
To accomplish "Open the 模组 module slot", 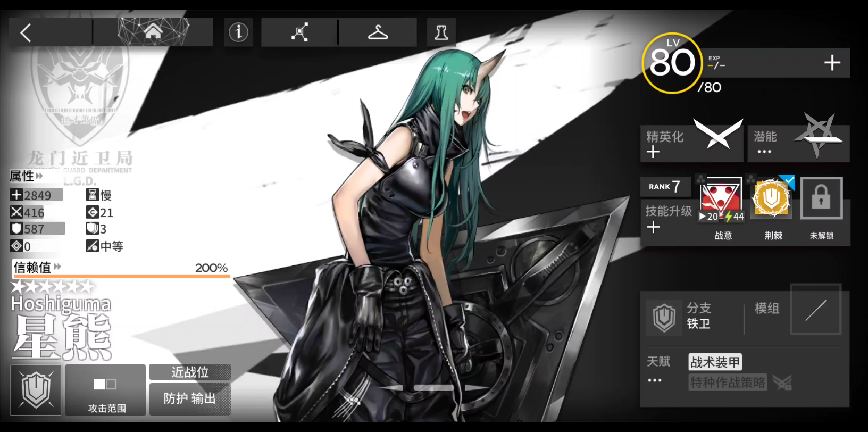I will coord(816,310).
